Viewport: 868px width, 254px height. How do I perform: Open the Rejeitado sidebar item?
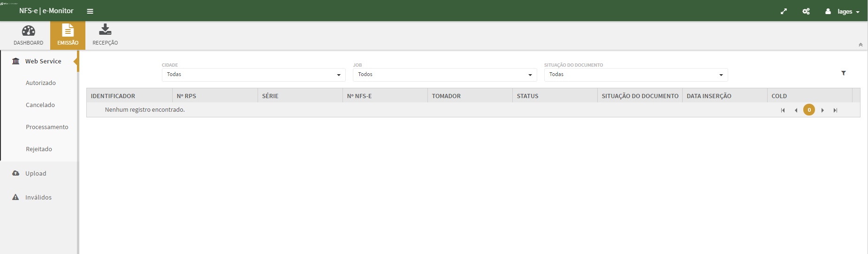tap(39, 149)
